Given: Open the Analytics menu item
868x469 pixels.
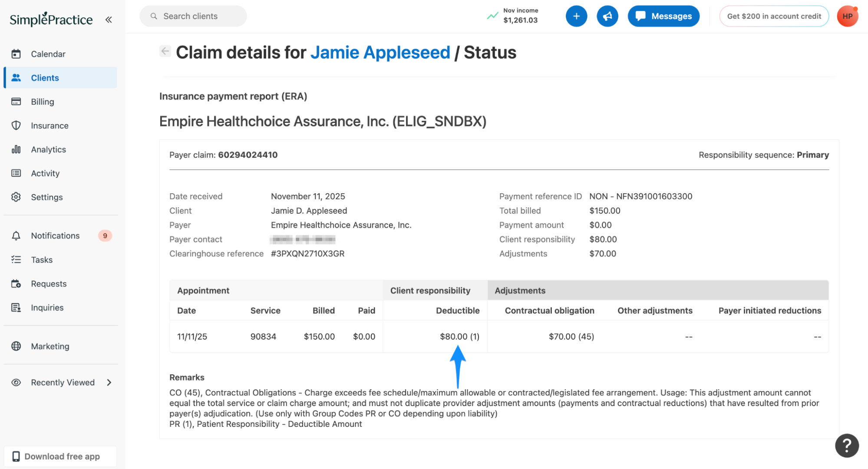Looking at the screenshot, I should (60, 149).
